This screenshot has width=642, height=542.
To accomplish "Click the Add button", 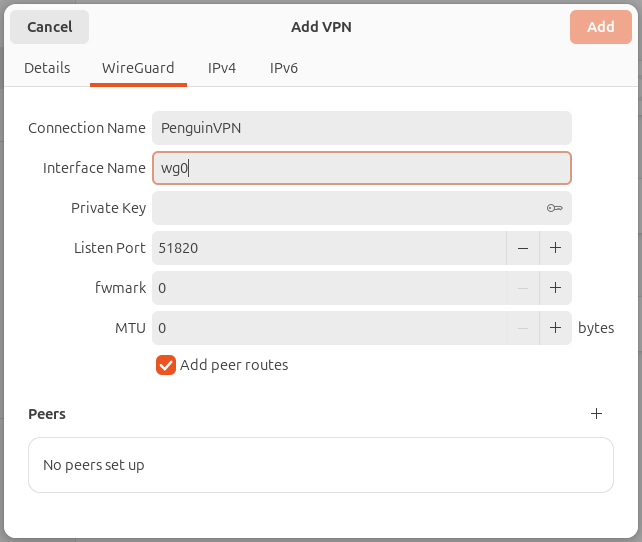I will 601,27.
